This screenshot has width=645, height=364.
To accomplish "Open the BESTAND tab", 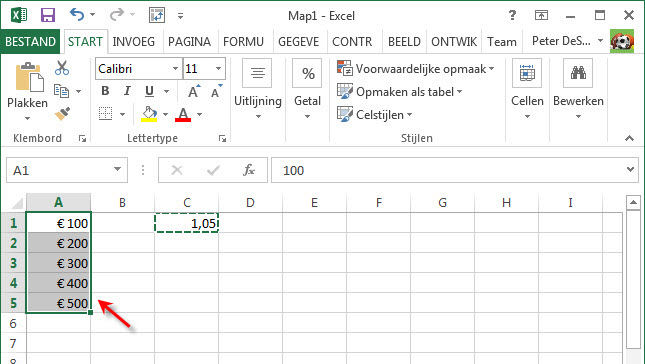I will pos(30,42).
